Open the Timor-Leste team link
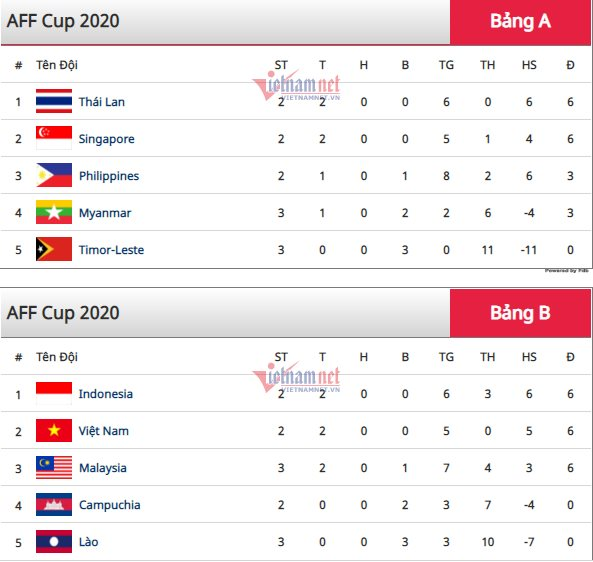 pos(111,250)
